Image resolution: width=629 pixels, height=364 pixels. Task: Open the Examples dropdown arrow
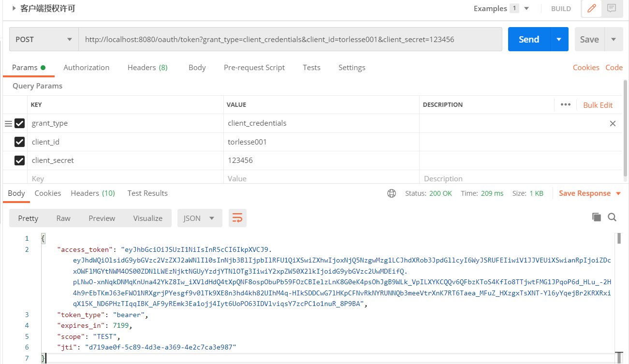tap(527, 9)
